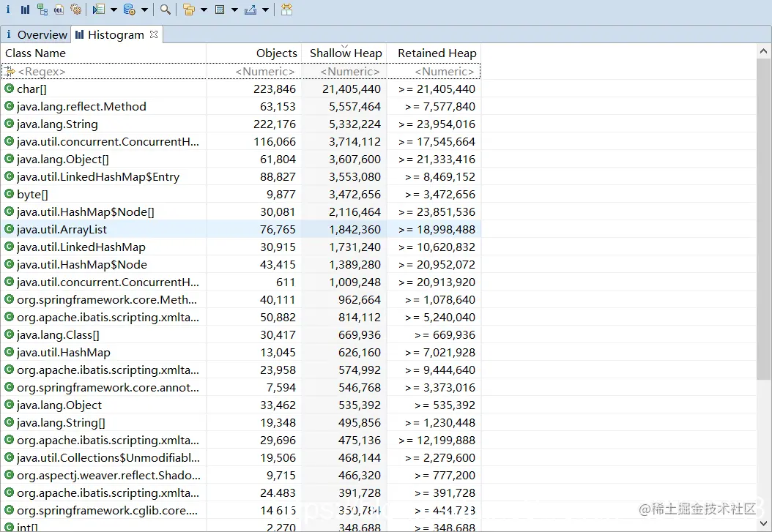Viewport: 772px width, 532px height.
Task: Click the Export toolbar icon
Action: [250, 10]
